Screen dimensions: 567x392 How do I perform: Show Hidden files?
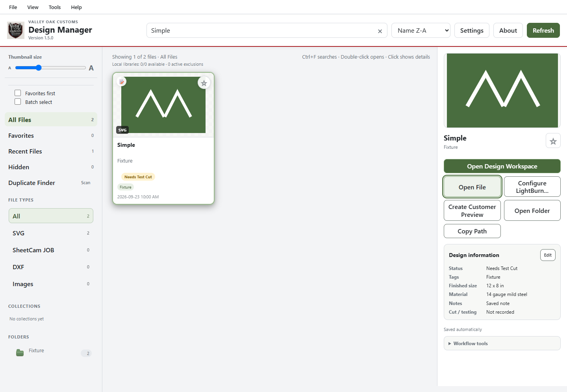click(x=51, y=167)
